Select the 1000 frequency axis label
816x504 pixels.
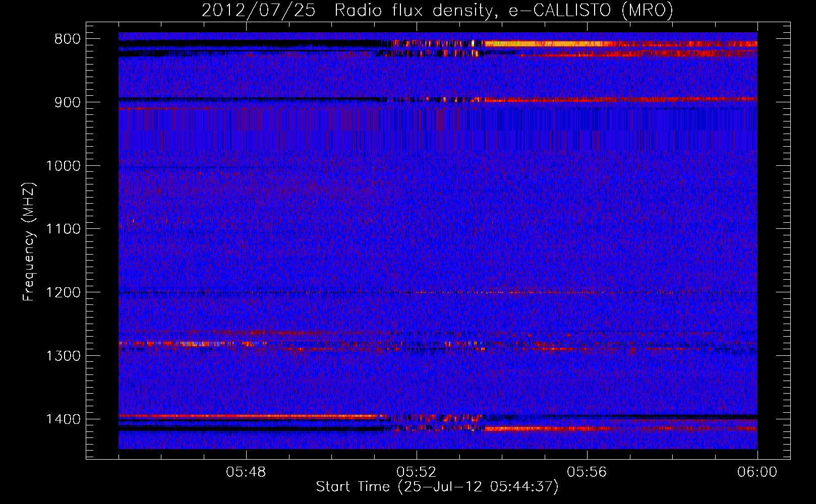click(x=63, y=166)
